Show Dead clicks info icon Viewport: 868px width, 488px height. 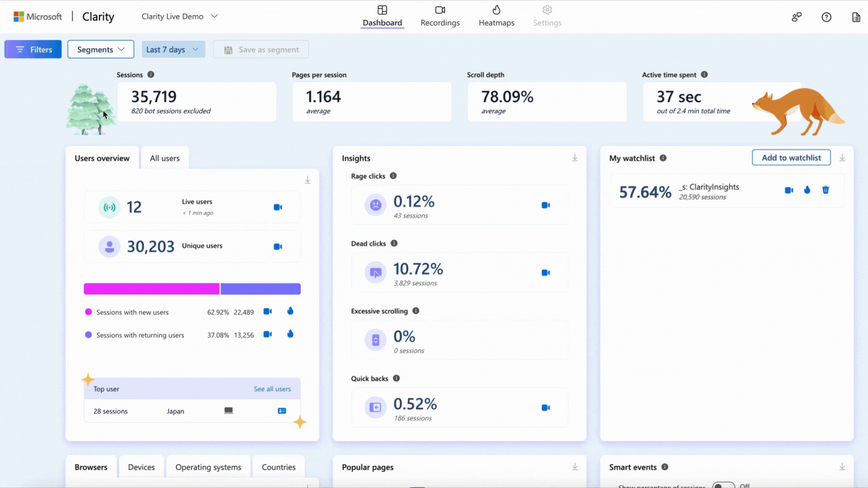coord(394,243)
